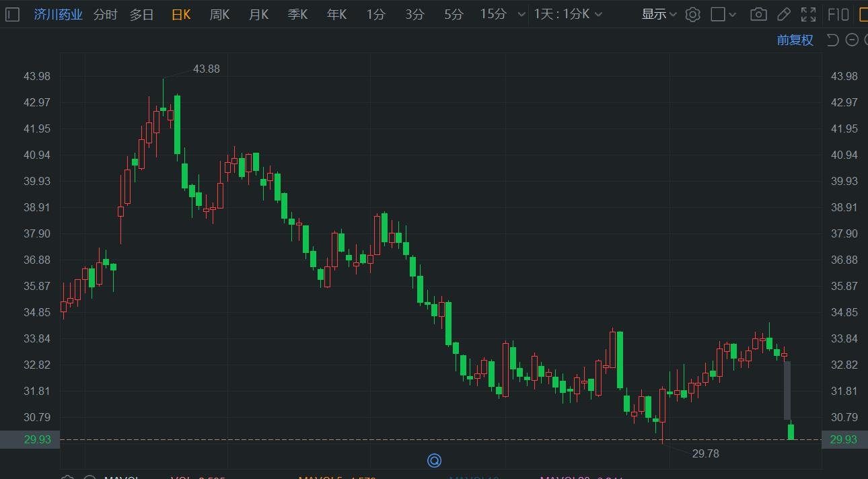Open chart settings gear icon
The width and height of the screenshot is (868, 479).
pyautogui.click(x=692, y=14)
